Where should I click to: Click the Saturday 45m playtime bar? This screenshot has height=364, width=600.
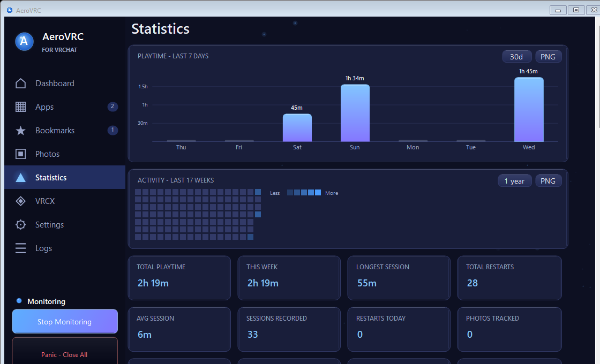coord(297,128)
